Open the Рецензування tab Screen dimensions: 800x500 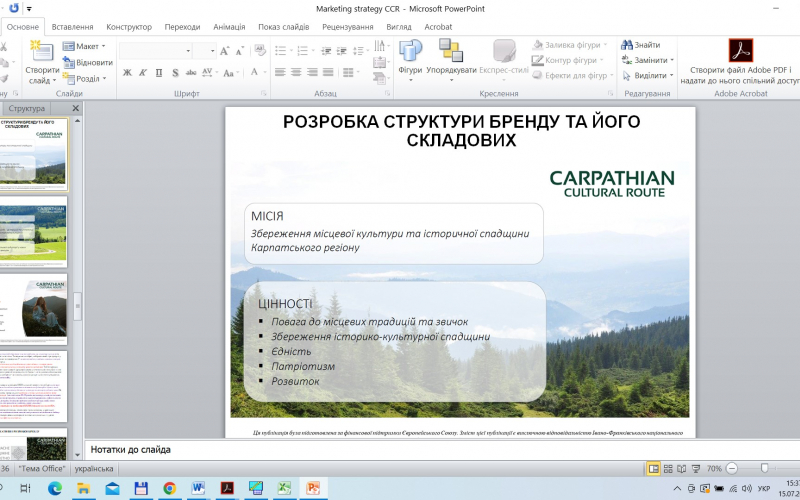(347, 27)
